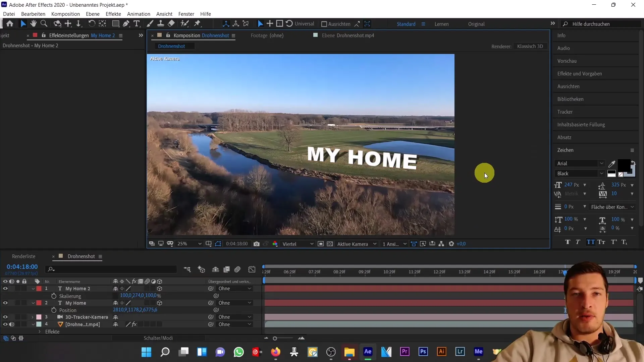This screenshot has height=362, width=644.
Task: Toggle visibility of Drohneshot.mp4 layer
Action: tap(5, 324)
